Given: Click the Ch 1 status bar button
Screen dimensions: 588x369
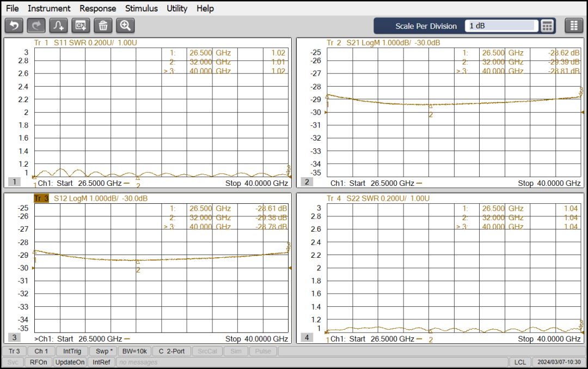Looking at the screenshot, I should [x=41, y=352].
